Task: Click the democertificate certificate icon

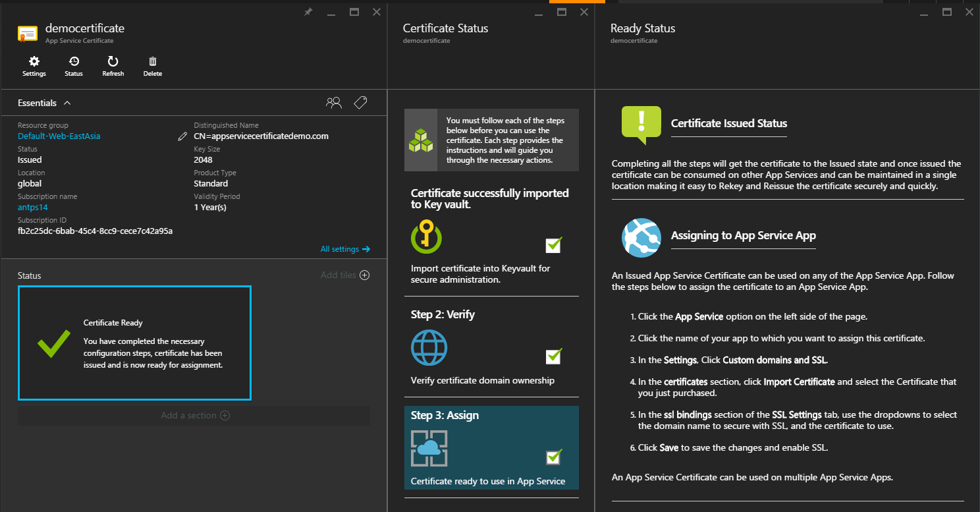Action: [x=28, y=34]
